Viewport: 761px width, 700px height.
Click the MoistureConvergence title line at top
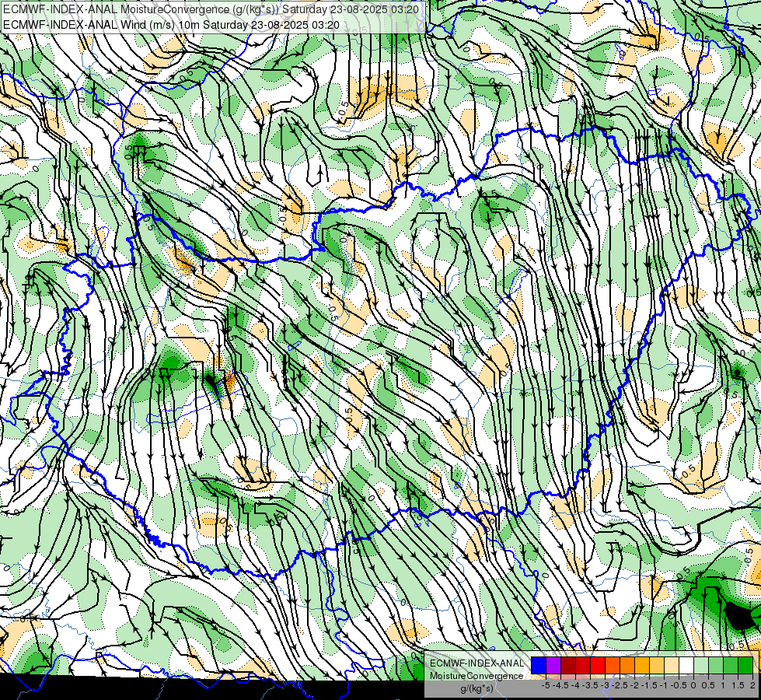211,9
